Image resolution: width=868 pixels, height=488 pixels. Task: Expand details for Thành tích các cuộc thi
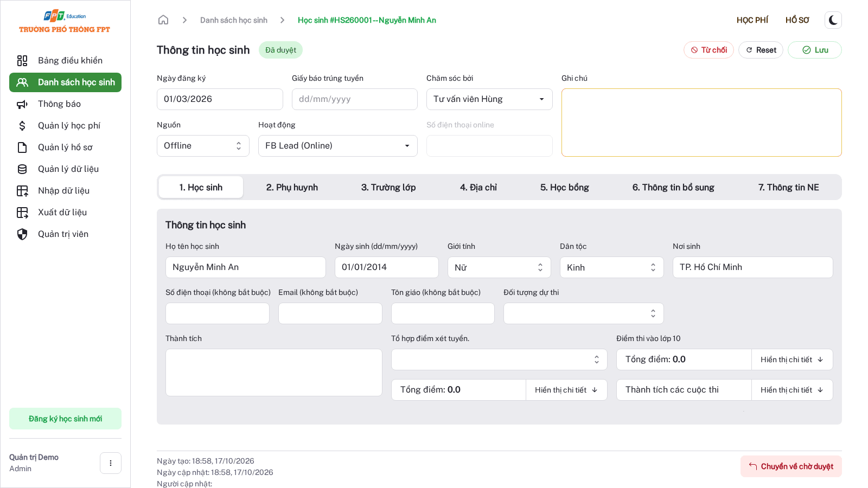[792, 390]
